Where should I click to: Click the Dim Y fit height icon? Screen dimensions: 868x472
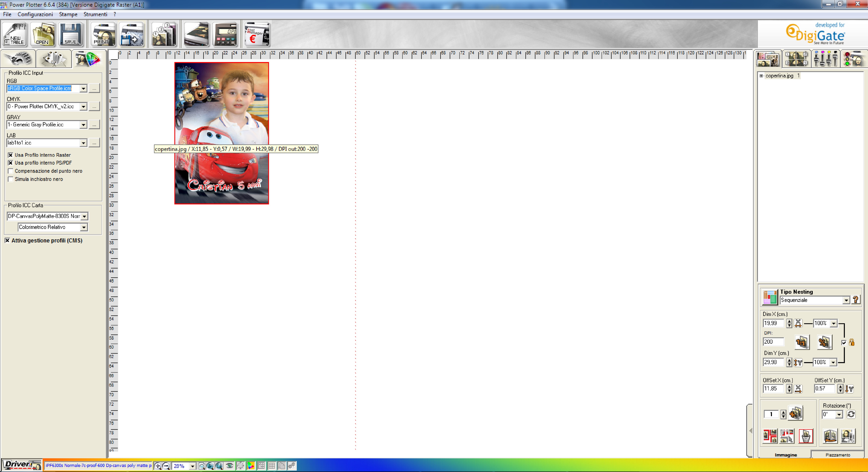pyautogui.click(x=798, y=362)
